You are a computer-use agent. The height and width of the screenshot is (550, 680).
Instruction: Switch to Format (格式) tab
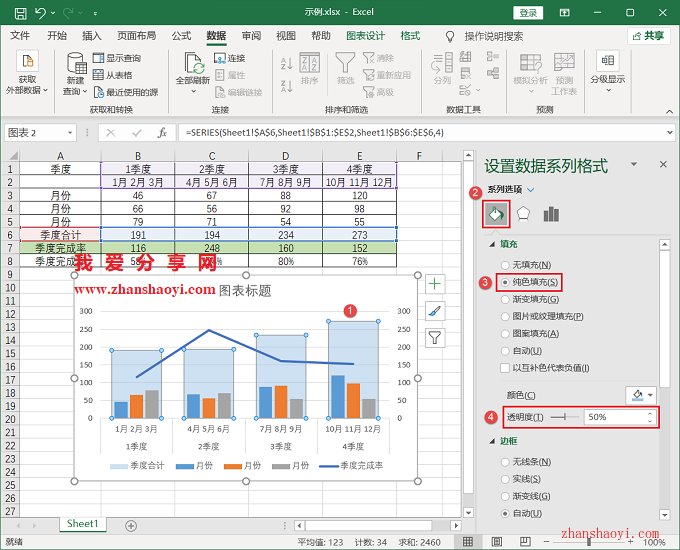(410, 36)
